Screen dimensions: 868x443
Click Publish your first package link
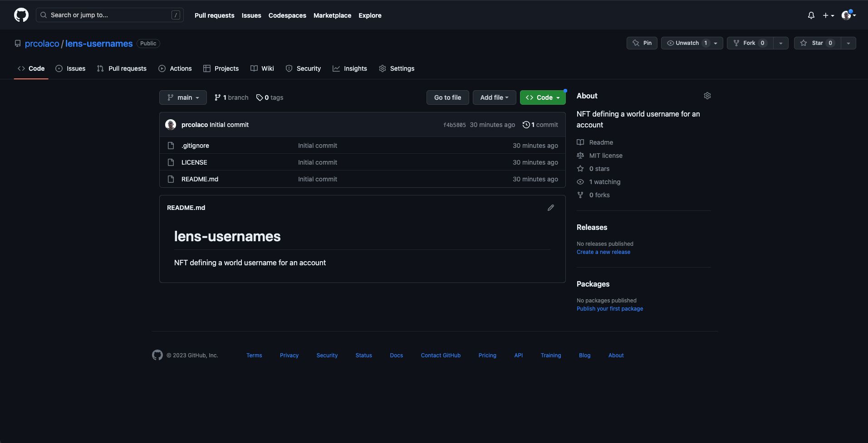(610, 309)
